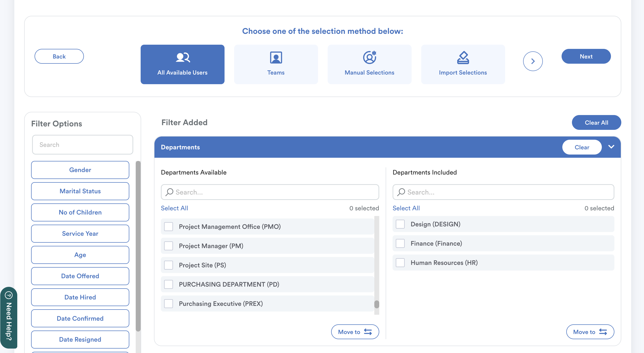This screenshot has height=353, width=644.
Task: Focus the Filter Options search field
Action: [x=82, y=145]
